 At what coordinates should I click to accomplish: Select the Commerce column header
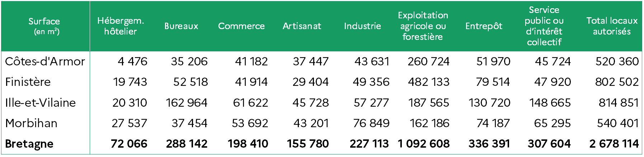coord(241,26)
